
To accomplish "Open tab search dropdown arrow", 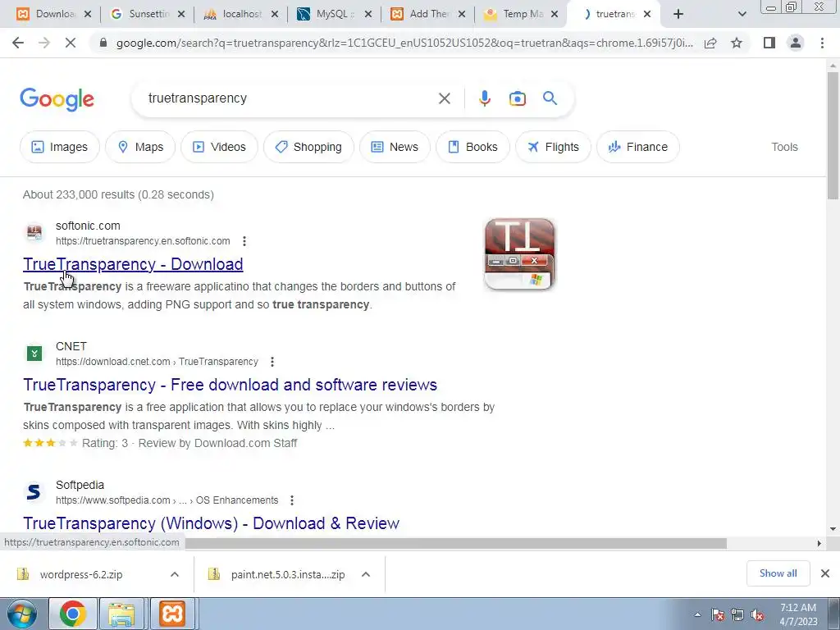I will 742,15.
